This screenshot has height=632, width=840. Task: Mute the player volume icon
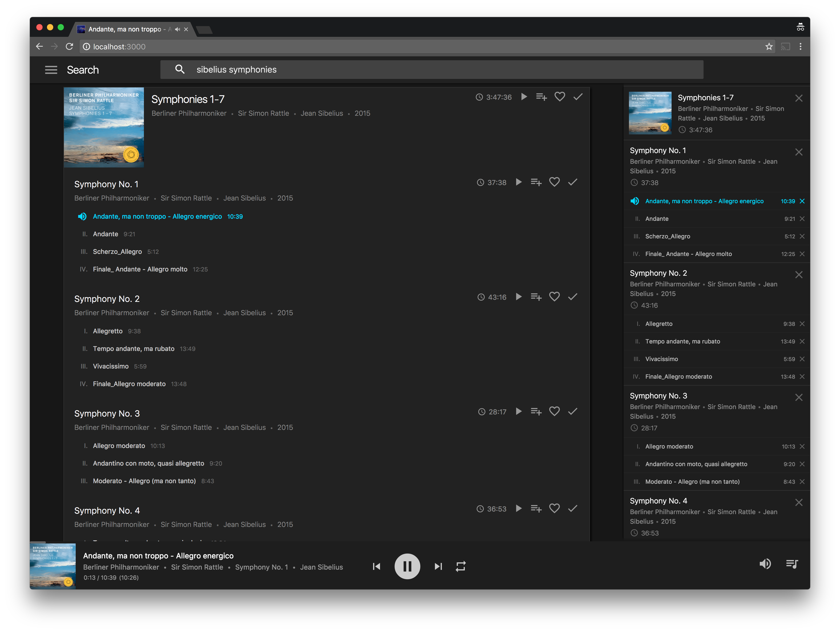pos(765,564)
